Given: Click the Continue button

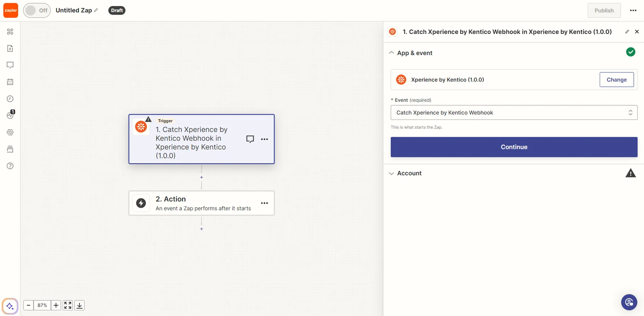Looking at the screenshot, I should pyautogui.click(x=514, y=147).
